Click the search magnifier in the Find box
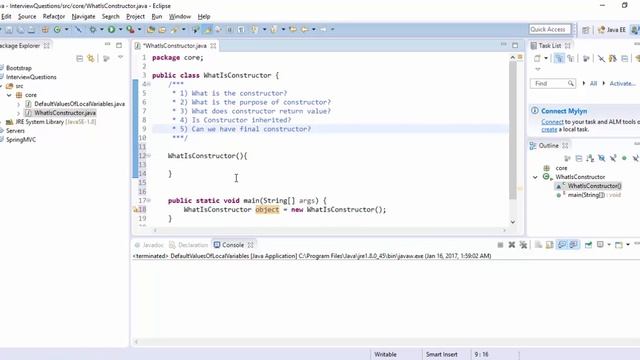The image size is (640, 360). tap(571, 84)
